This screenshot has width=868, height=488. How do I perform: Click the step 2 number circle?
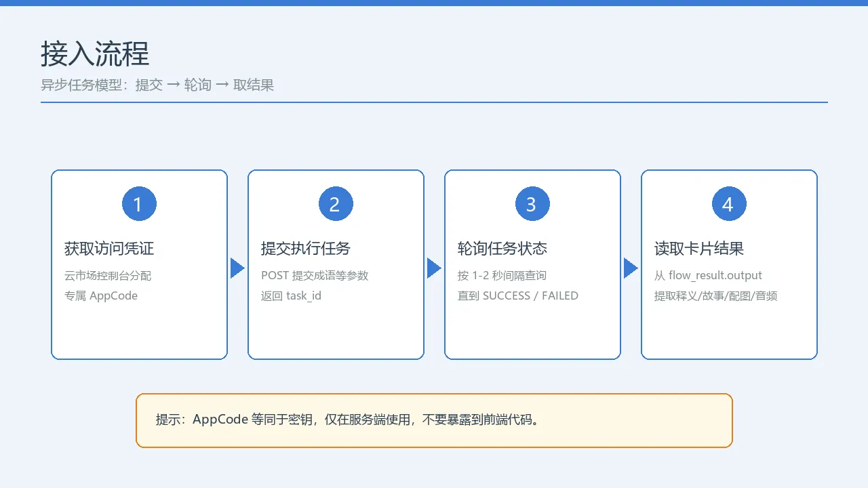(x=336, y=204)
